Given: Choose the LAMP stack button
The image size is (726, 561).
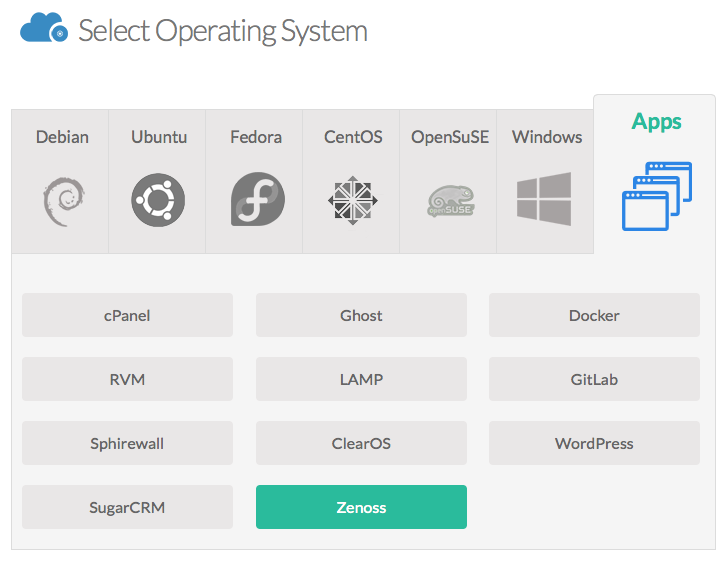Looking at the screenshot, I should pyautogui.click(x=361, y=379).
